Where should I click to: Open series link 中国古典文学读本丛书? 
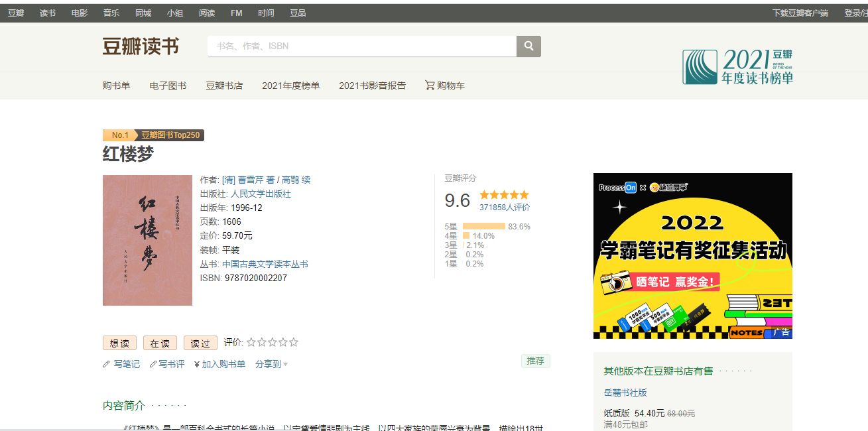click(x=265, y=264)
